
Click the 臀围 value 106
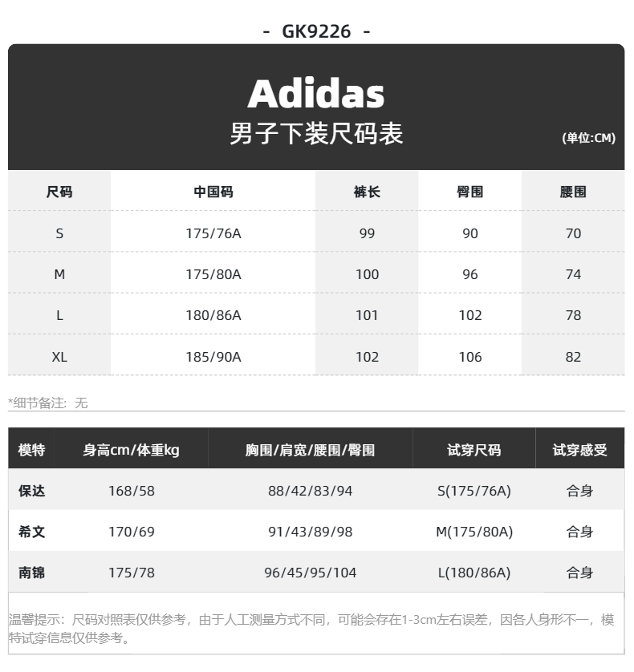[470, 357]
